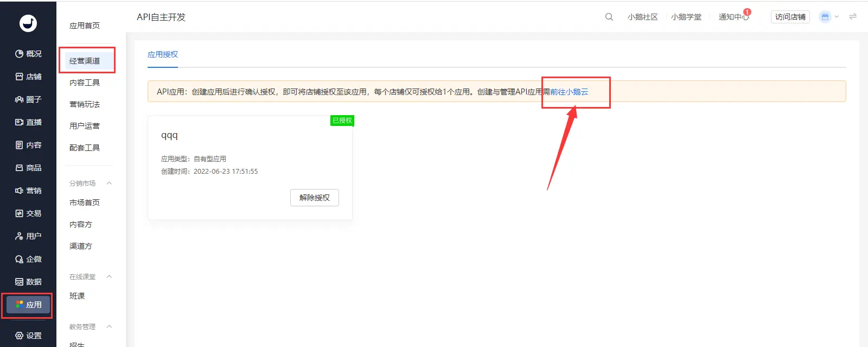Click 创建时间 2022-06-23 17:51:55 text

209,172
